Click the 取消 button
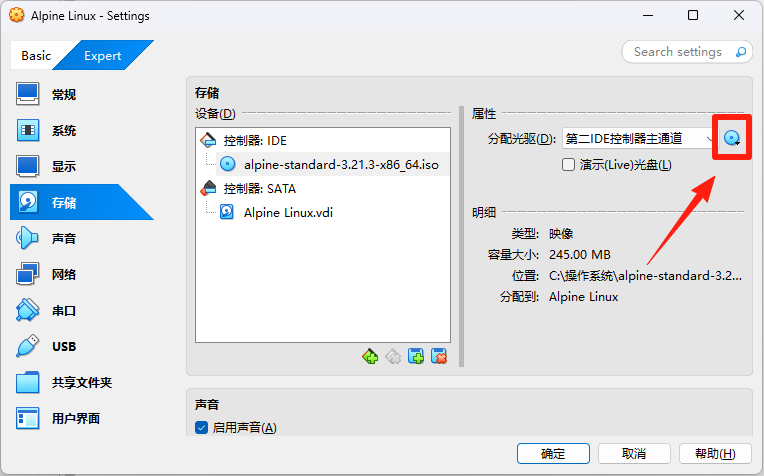The width and height of the screenshot is (764, 476). [634, 454]
